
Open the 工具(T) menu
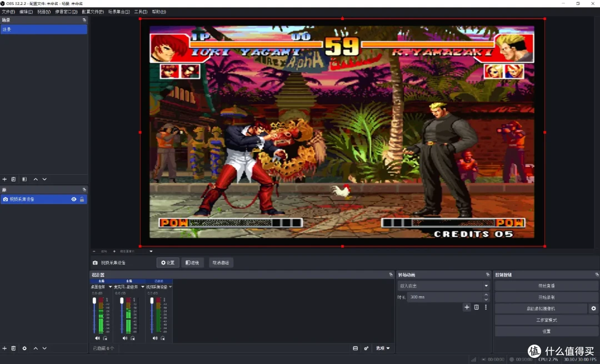tap(141, 12)
